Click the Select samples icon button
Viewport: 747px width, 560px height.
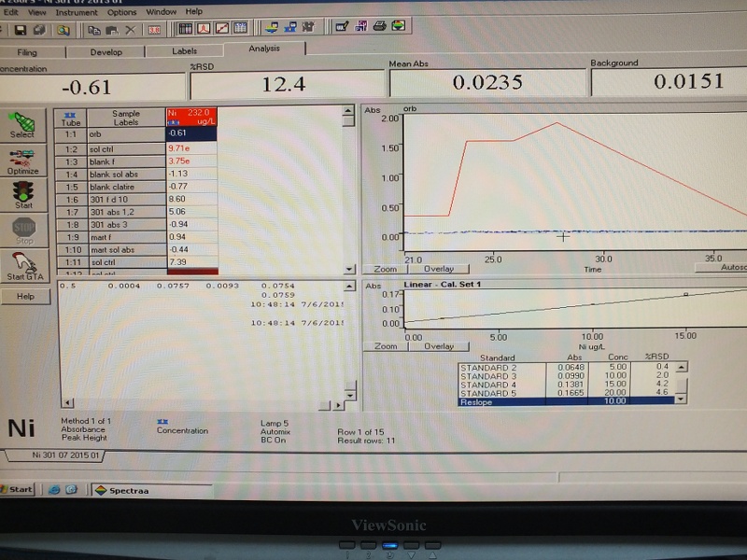(22, 124)
